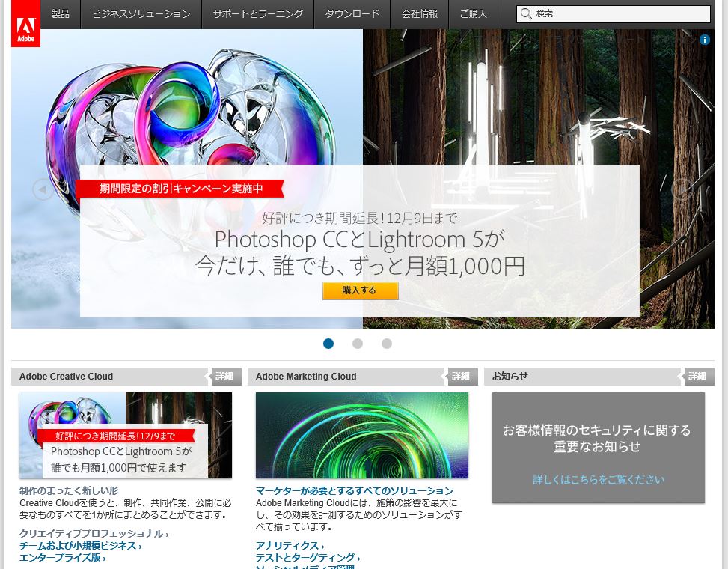This screenshot has height=569, width=728.
Task: Open the サポートとラーニング menu
Action: tap(257, 14)
